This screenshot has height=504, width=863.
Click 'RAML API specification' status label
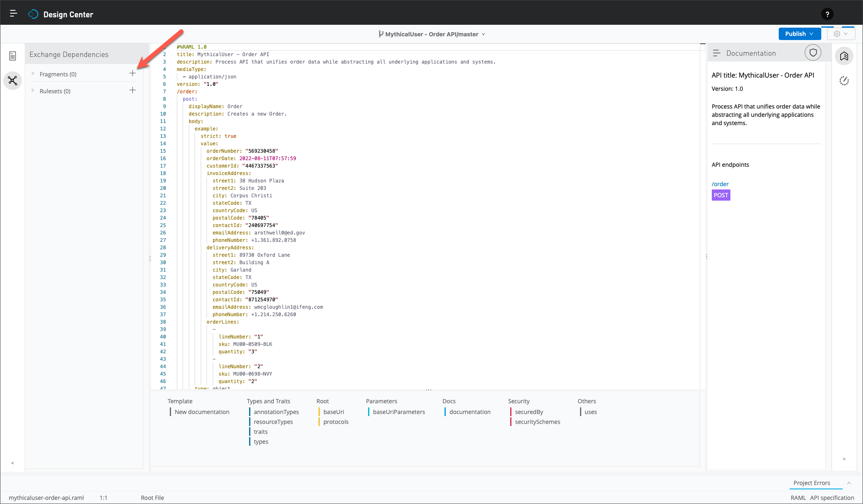[822, 498]
